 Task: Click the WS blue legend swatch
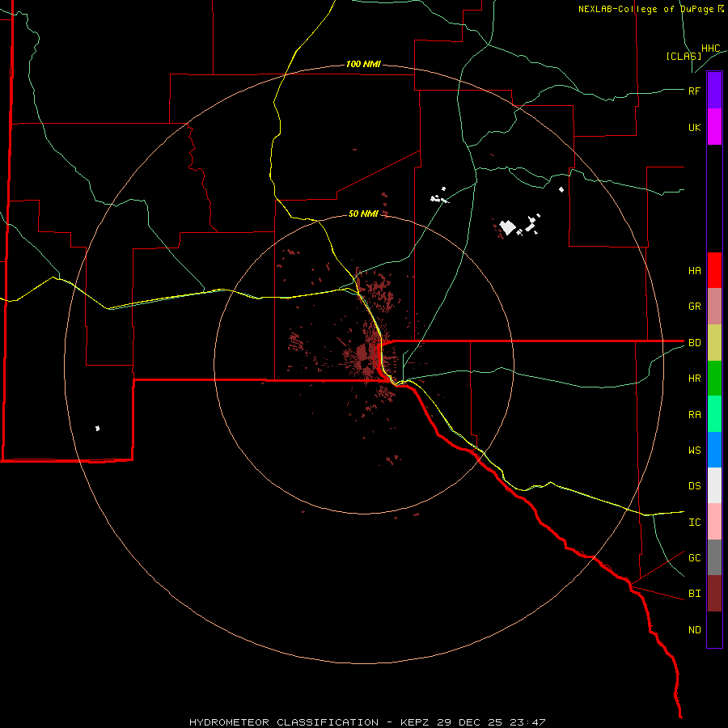[x=714, y=450]
